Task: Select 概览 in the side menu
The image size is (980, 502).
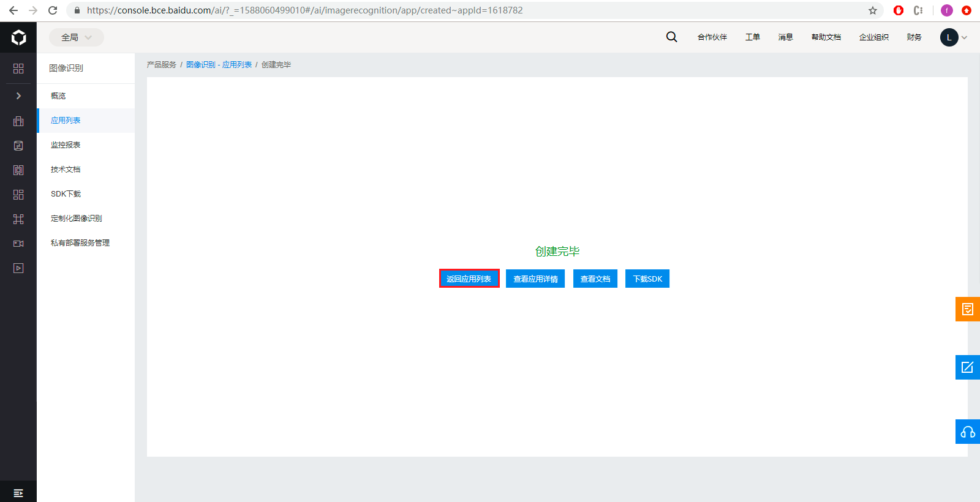Action: (x=86, y=96)
